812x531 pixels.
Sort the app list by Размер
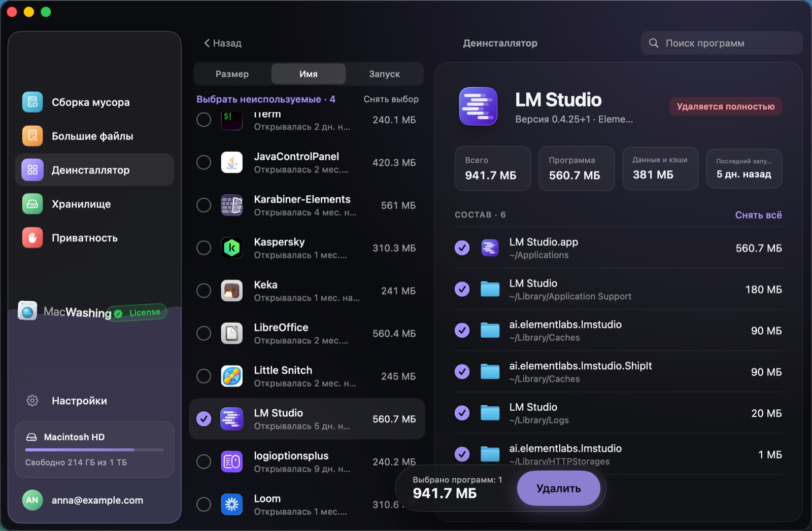(x=232, y=74)
